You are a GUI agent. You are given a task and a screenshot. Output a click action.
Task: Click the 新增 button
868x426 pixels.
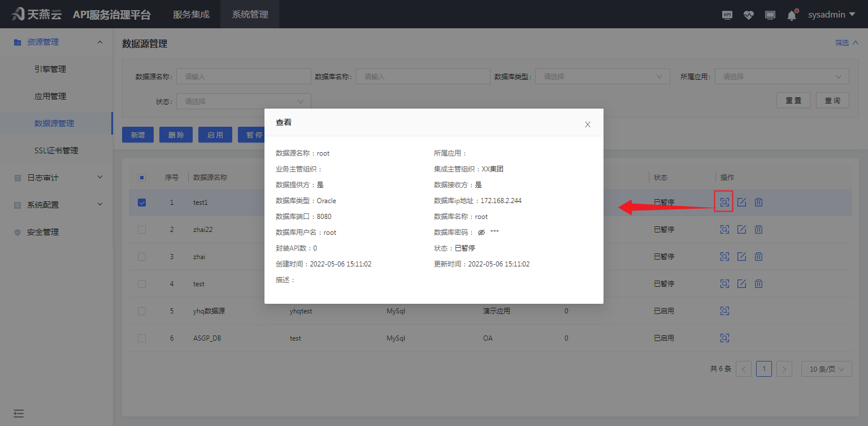coord(138,135)
